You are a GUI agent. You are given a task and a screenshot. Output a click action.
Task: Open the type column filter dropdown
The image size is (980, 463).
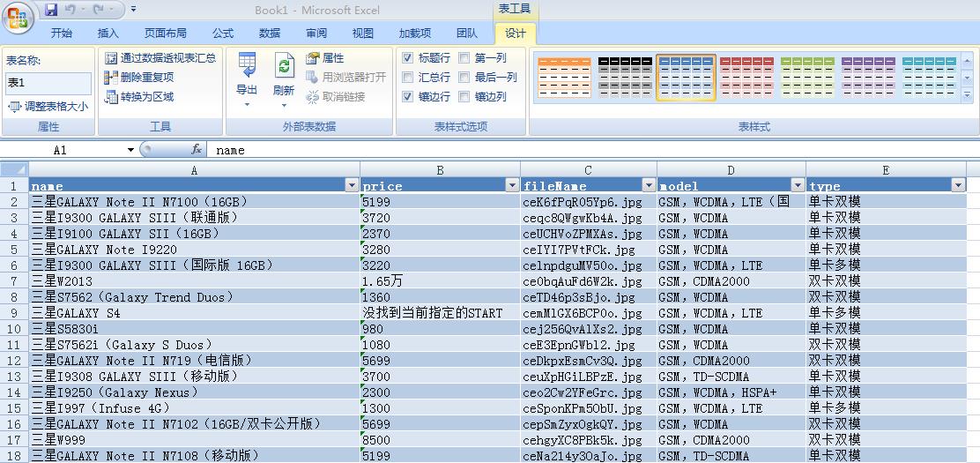[958, 185]
